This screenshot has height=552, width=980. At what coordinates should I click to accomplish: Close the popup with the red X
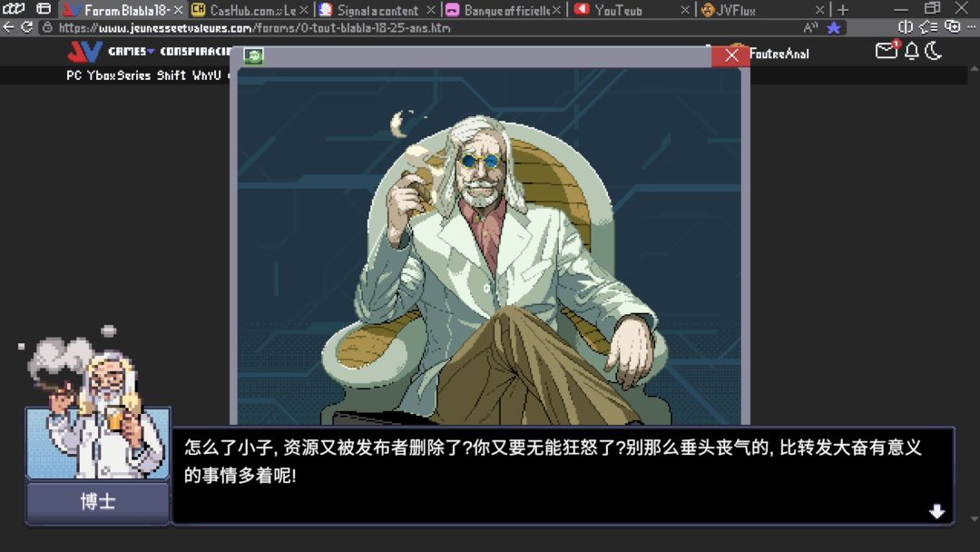point(731,55)
